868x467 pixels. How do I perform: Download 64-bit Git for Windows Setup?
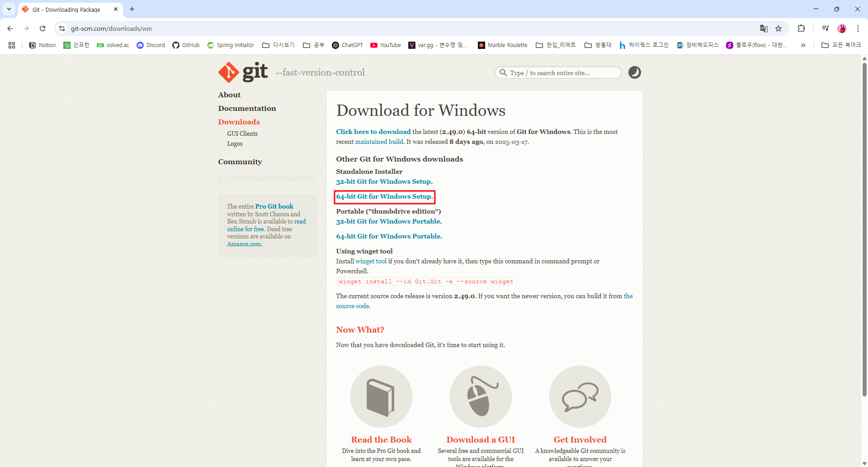(x=383, y=196)
